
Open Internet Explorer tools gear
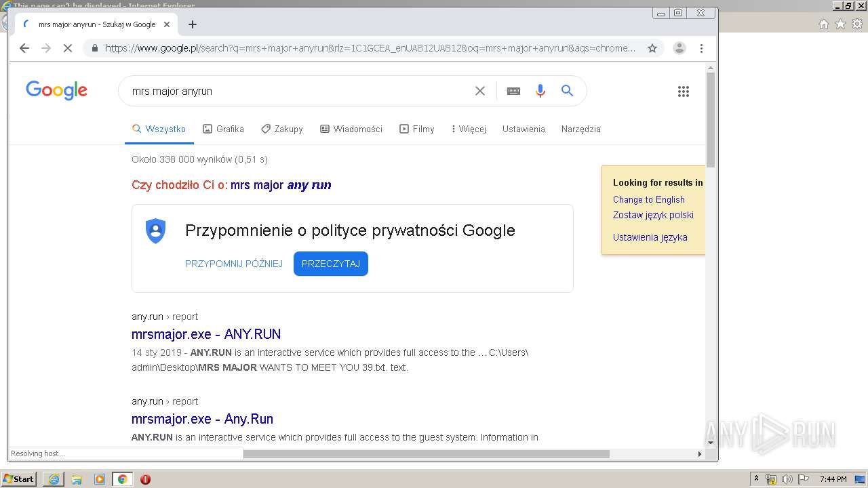tap(857, 24)
